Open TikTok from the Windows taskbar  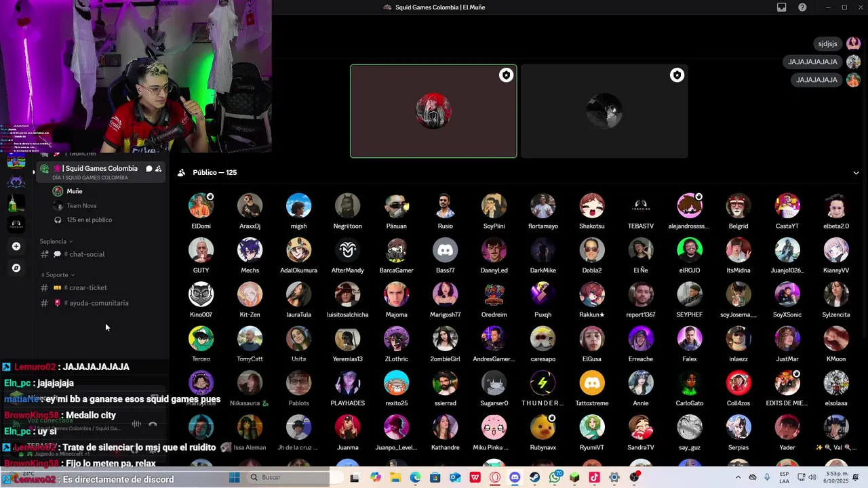594,477
